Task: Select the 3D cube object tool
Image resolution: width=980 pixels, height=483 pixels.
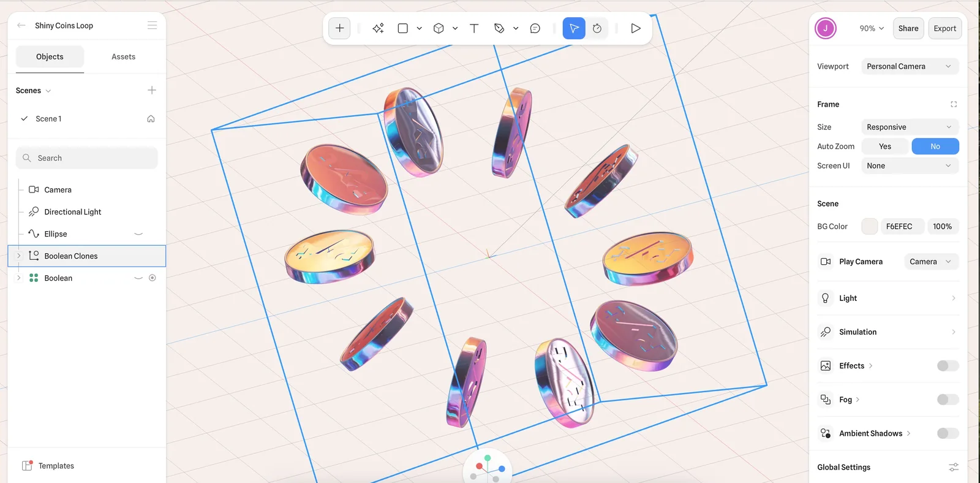Action: point(439,28)
